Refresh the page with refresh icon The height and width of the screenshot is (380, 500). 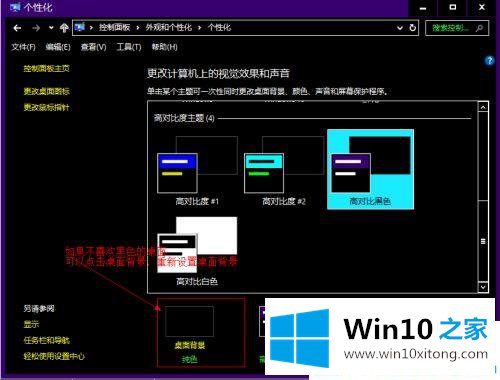click(413, 28)
